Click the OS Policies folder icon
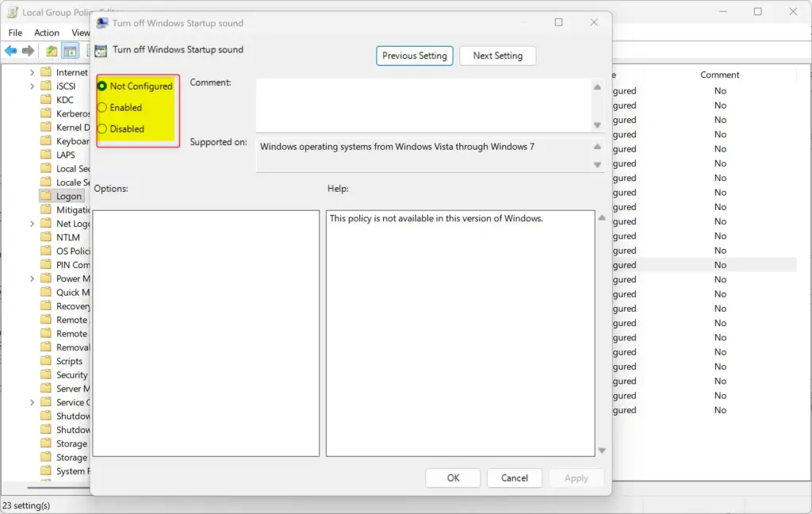812x514 pixels. tap(46, 251)
